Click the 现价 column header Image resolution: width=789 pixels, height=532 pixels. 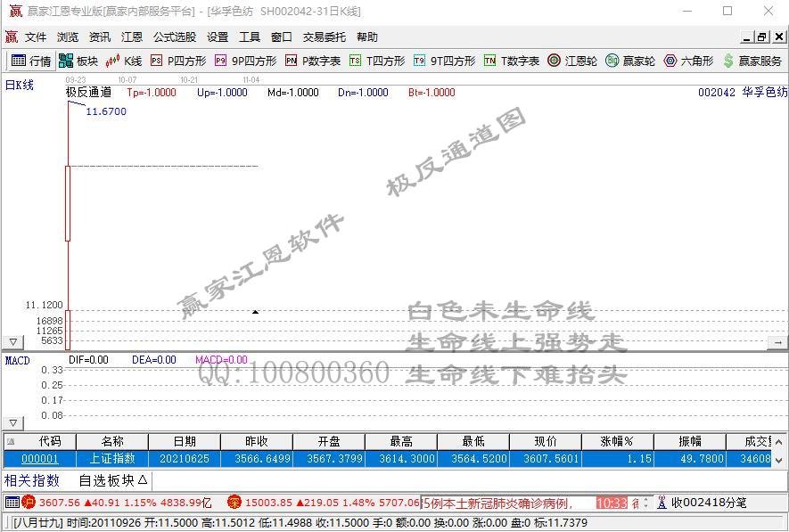tap(546, 441)
